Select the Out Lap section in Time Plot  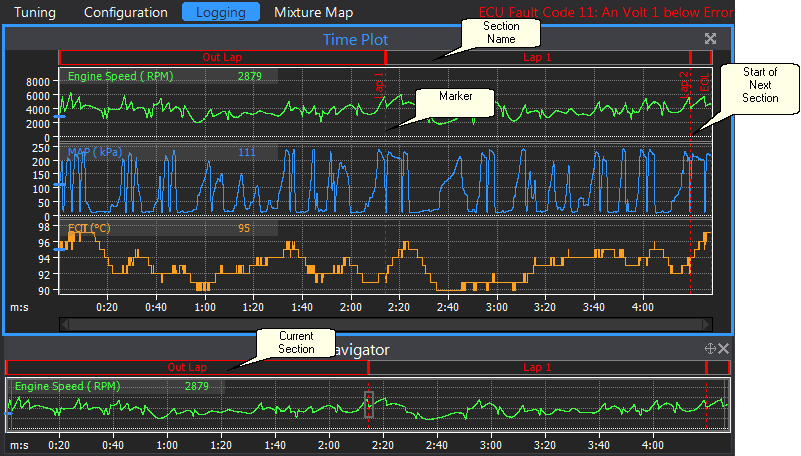222,58
